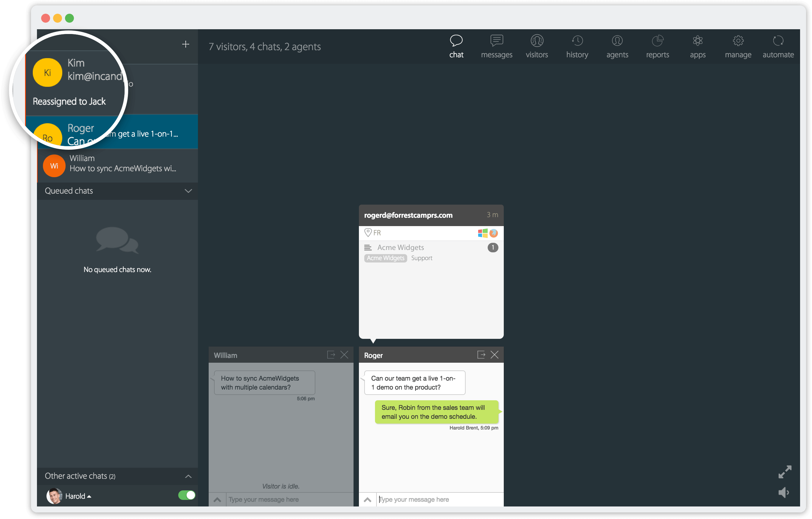The height and width of the screenshot is (519, 812).
Task: Click the plus icon to add chat
Action: (x=185, y=44)
